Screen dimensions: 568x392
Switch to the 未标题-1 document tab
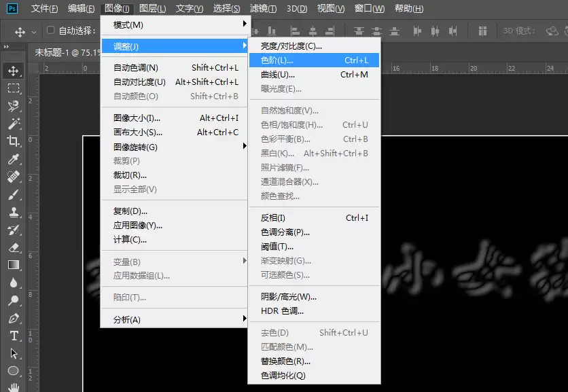[67, 52]
